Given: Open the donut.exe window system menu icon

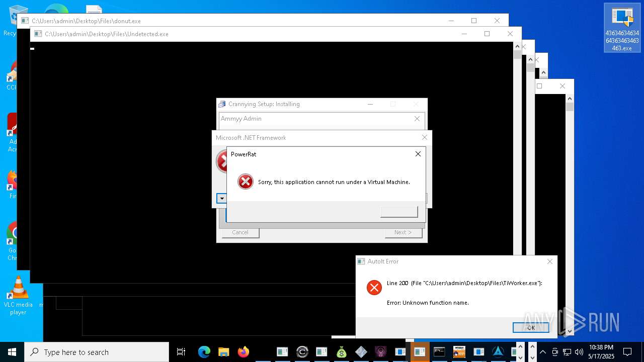Looking at the screenshot, I should 25,21.
